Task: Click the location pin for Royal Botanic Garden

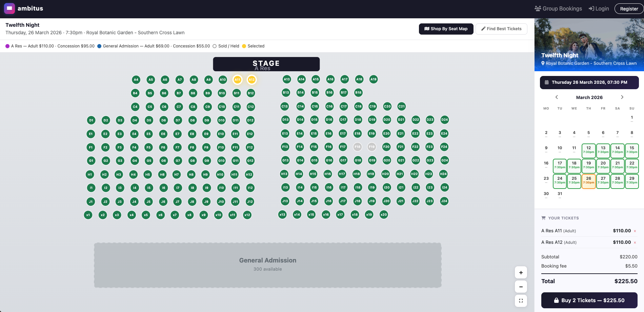Action: pyautogui.click(x=543, y=63)
